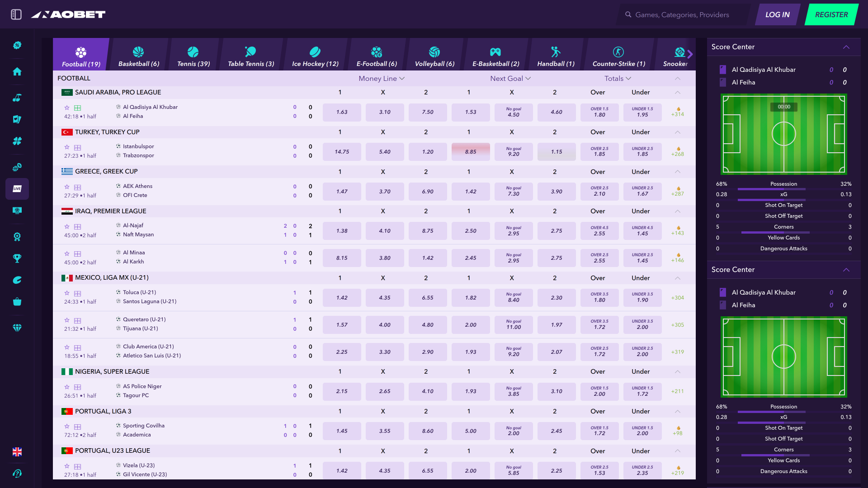Image resolution: width=868 pixels, height=488 pixels.
Task: Open the help question mark icon at bottom
Action: (x=17, y=473)
